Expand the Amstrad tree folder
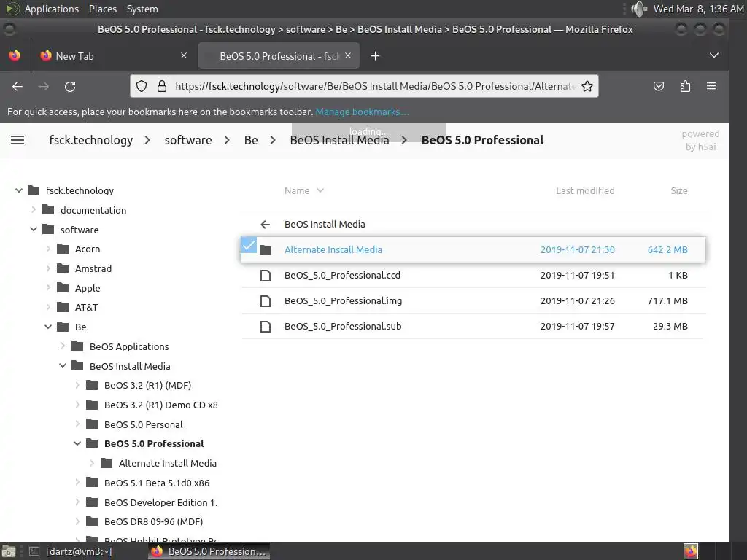 (48, 268)
